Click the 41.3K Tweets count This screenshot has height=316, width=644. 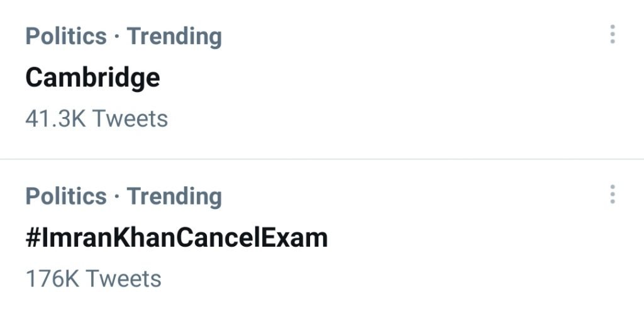(96, 118)
